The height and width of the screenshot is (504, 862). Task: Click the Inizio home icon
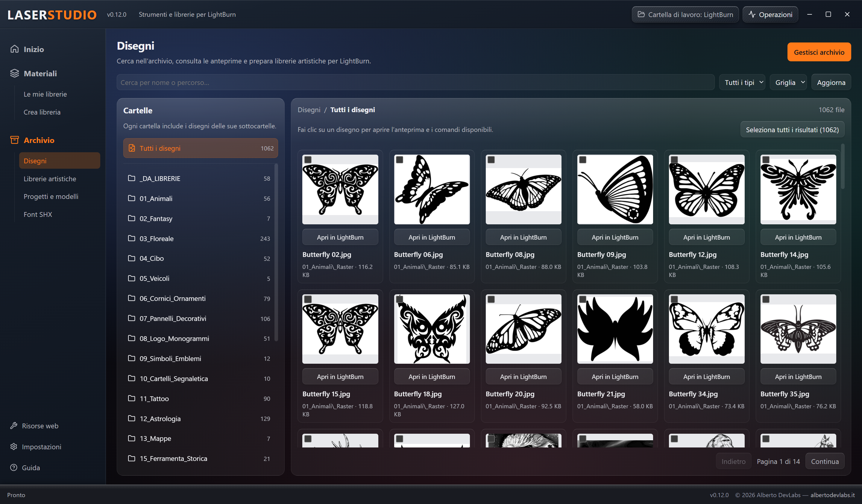14,49
